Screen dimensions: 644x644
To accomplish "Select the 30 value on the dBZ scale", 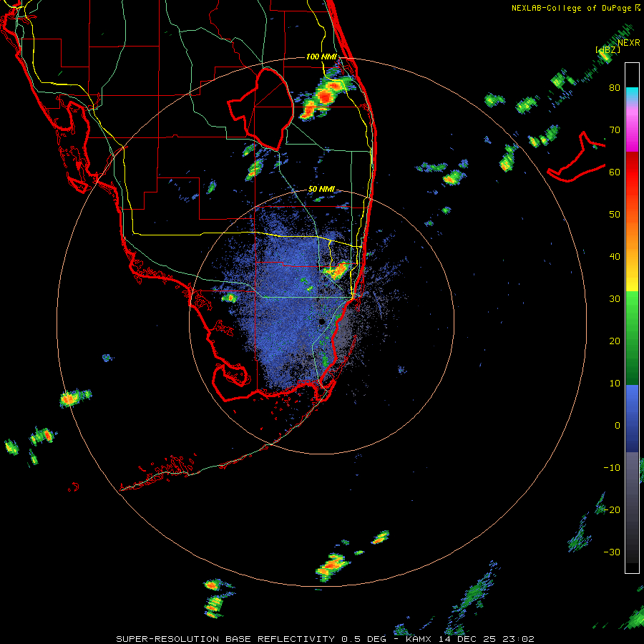I will 615,299.
